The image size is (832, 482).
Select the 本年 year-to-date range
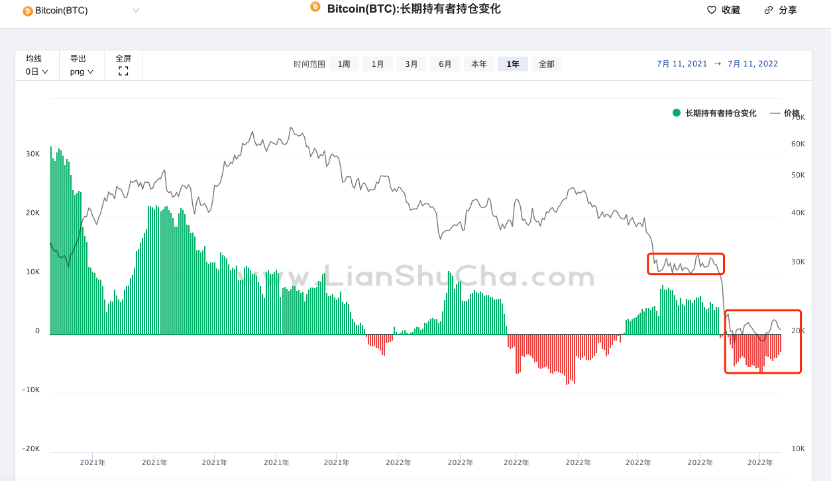(x=480, y=64)
